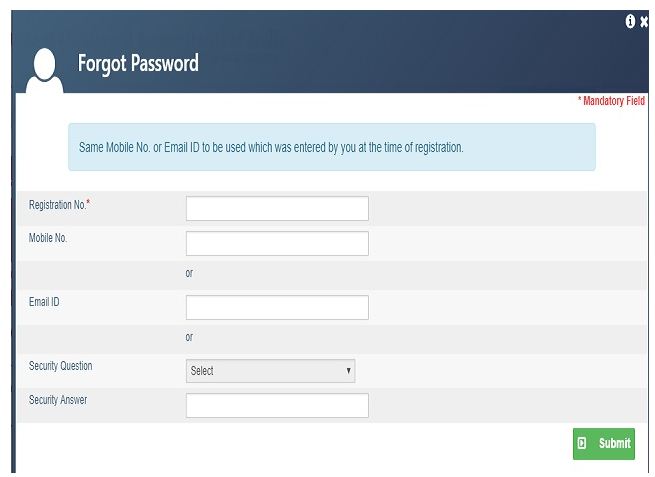Close the Forgot Password dialog
The height and width of the screenshot is (477, 655).
(644, 21)
